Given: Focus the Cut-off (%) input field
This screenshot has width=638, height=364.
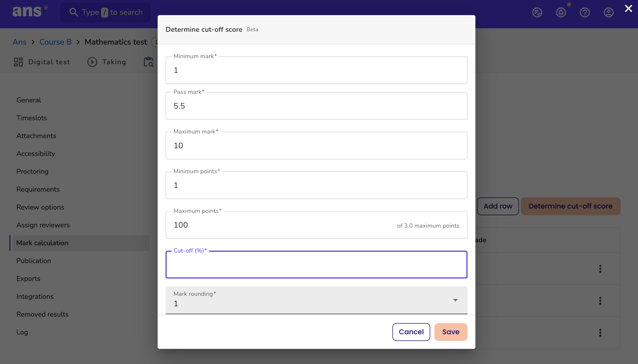Looking at the screenshot, I should (316, 265).
